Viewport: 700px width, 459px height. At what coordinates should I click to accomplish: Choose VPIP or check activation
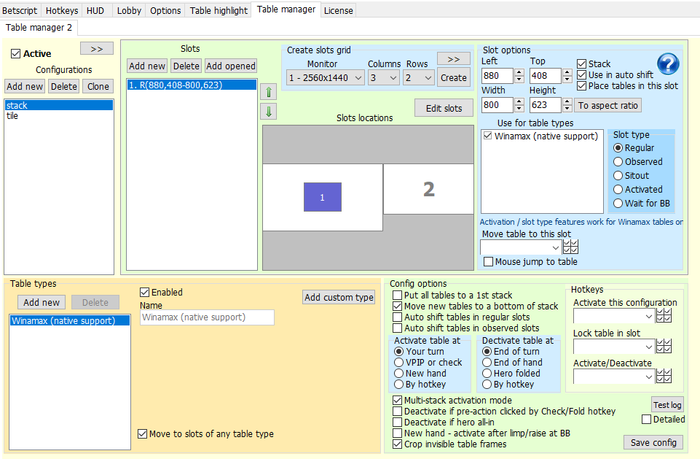[x=399, y=363]
